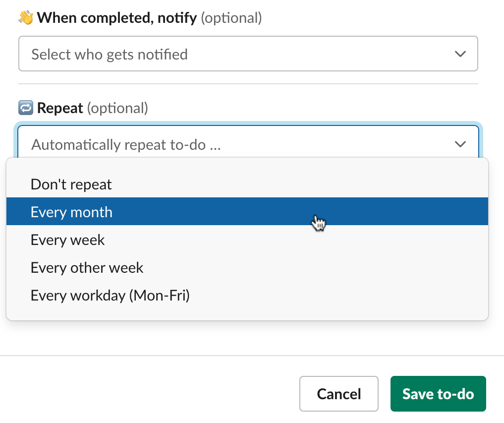Screen dimensions: 504x423
Task: Click the blue repeat arrows emoji icon
Action: (x=26, y=108)
